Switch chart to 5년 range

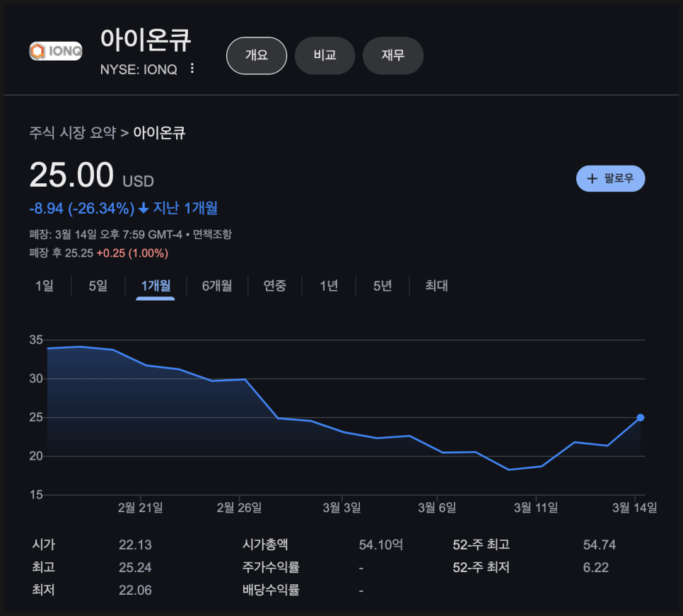pos(383,286)
